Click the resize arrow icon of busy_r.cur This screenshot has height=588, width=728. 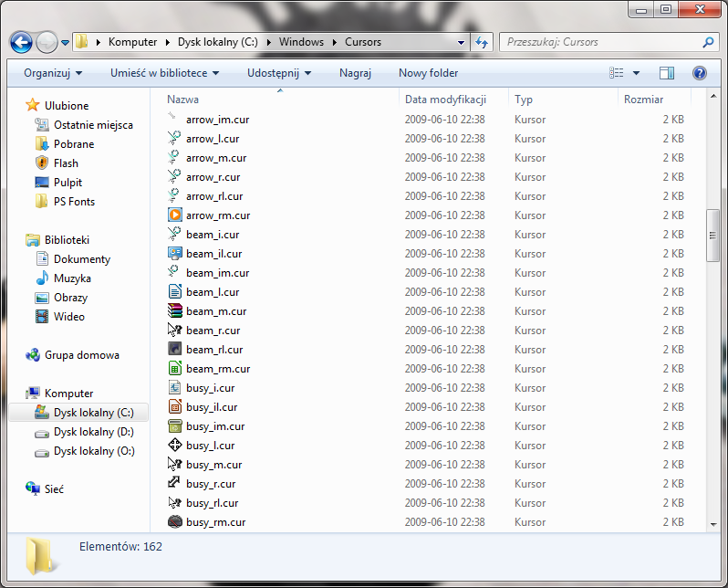(x=174, y=483)
